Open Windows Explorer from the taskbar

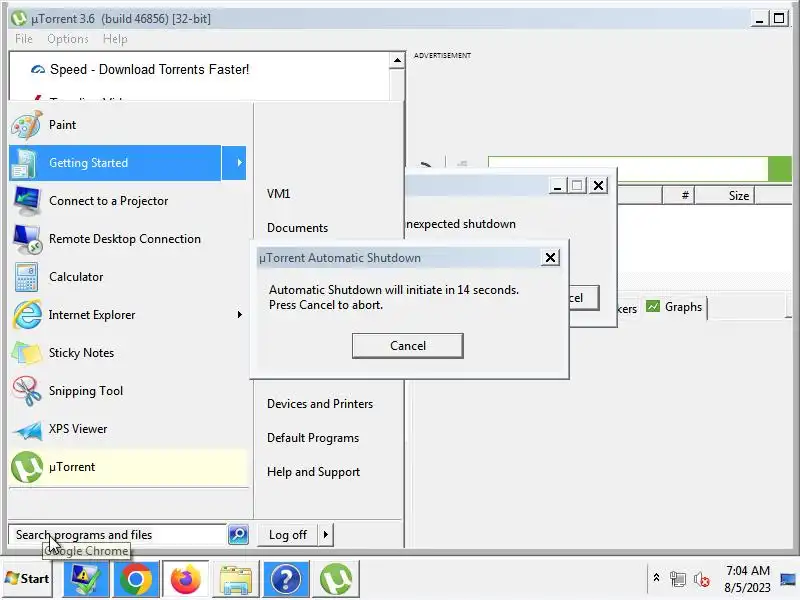click(x=236, y=579)
